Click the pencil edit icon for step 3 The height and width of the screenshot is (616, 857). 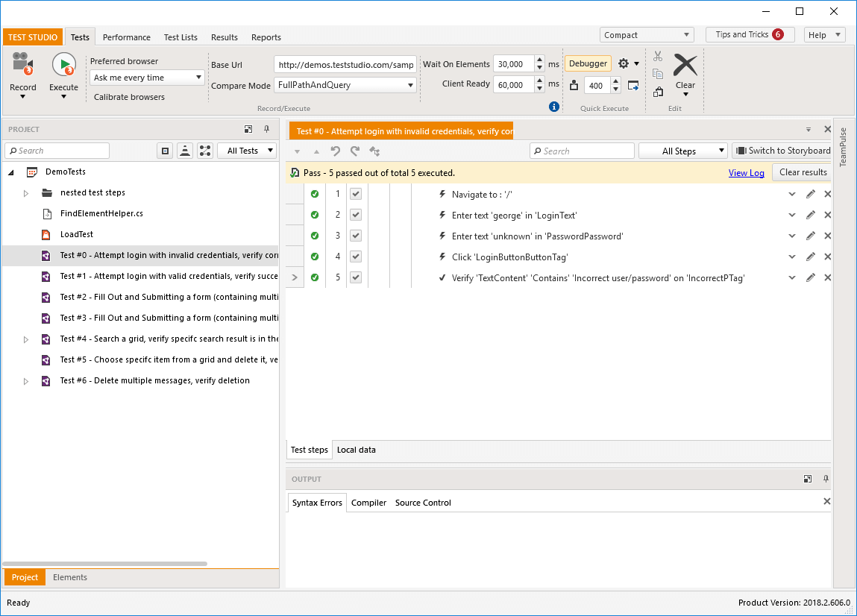click(811, 236)
